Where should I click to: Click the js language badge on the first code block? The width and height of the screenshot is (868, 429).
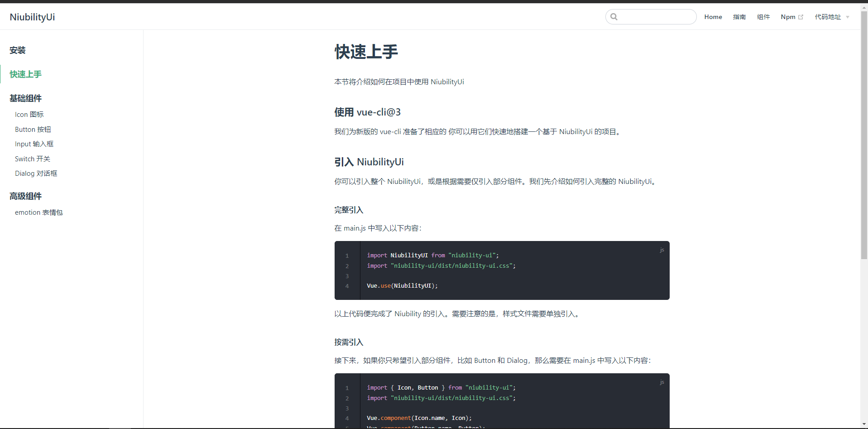662,250
